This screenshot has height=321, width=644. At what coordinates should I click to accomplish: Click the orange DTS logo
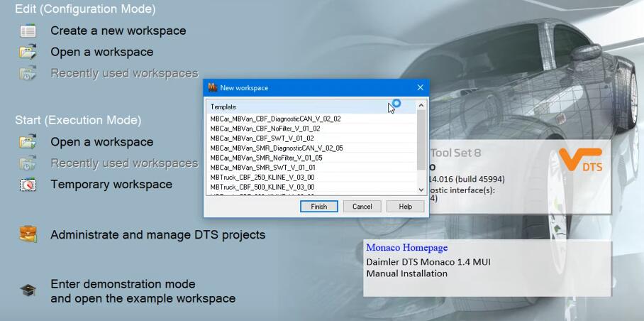[x=580, y=160]
